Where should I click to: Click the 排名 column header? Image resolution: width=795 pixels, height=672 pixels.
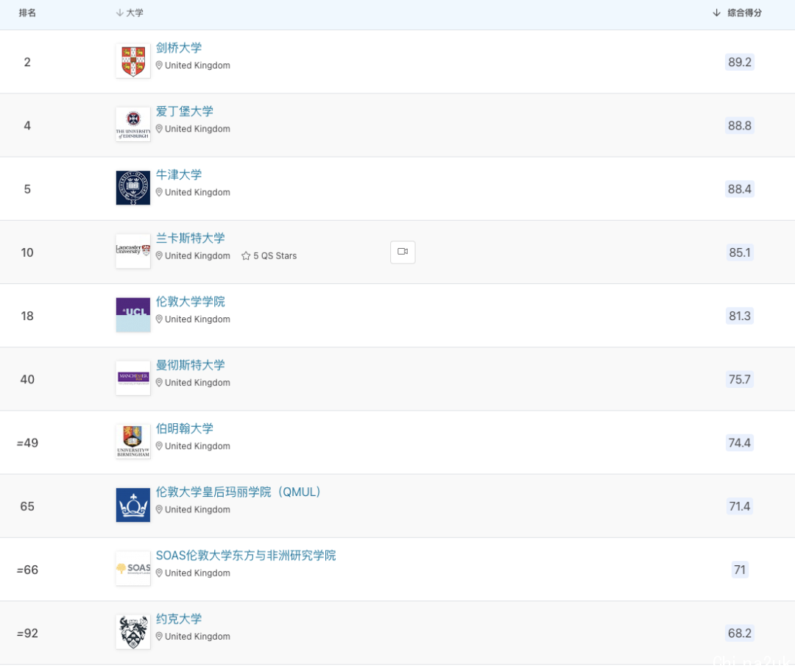[x=27, y=13]
